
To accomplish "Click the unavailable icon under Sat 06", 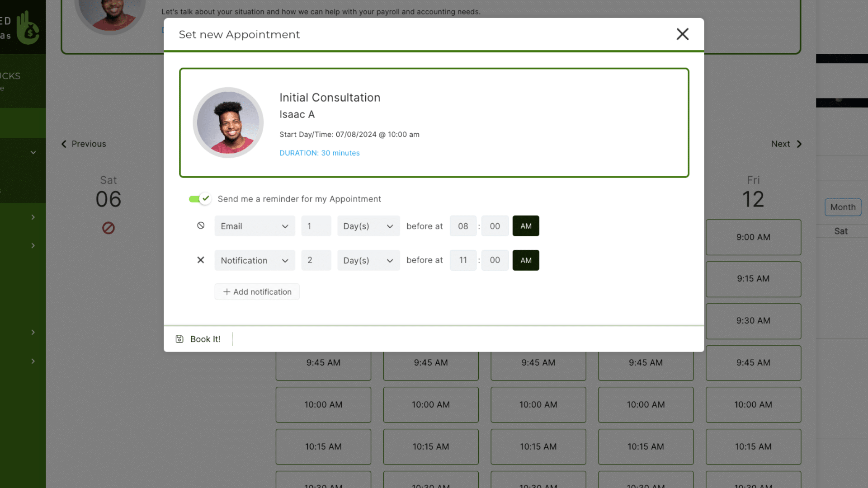I will (x=108, y=228).
